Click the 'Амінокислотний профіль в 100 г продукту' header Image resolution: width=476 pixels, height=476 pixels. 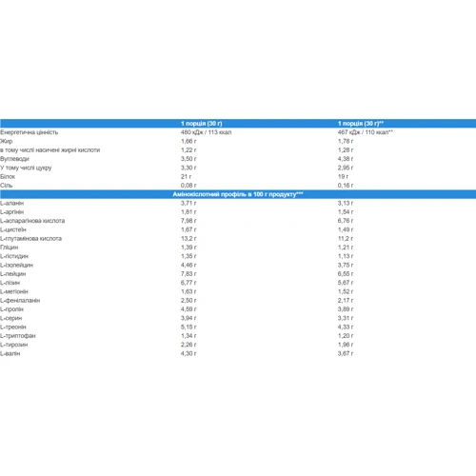pyautogui.click(x=238, y=194)
